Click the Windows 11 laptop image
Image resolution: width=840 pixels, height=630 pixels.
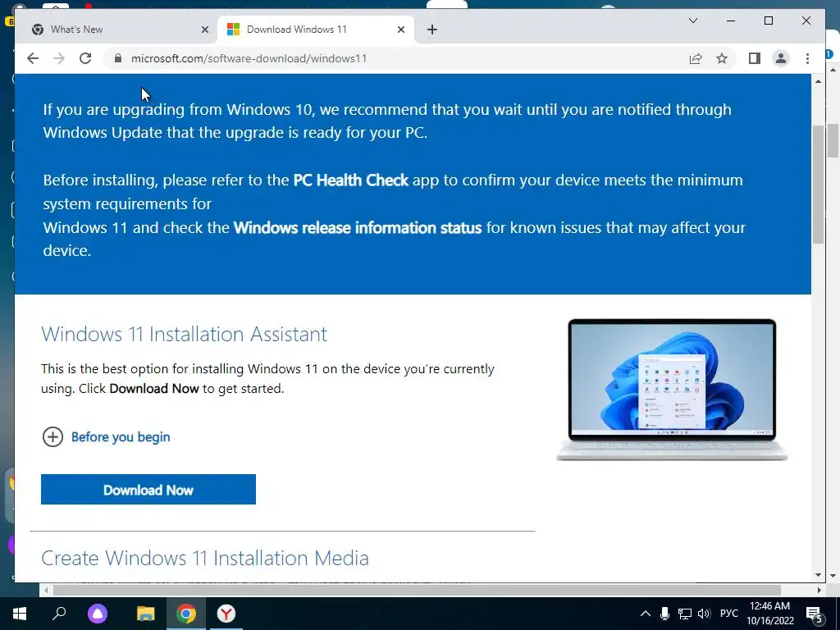click(672, 390)
